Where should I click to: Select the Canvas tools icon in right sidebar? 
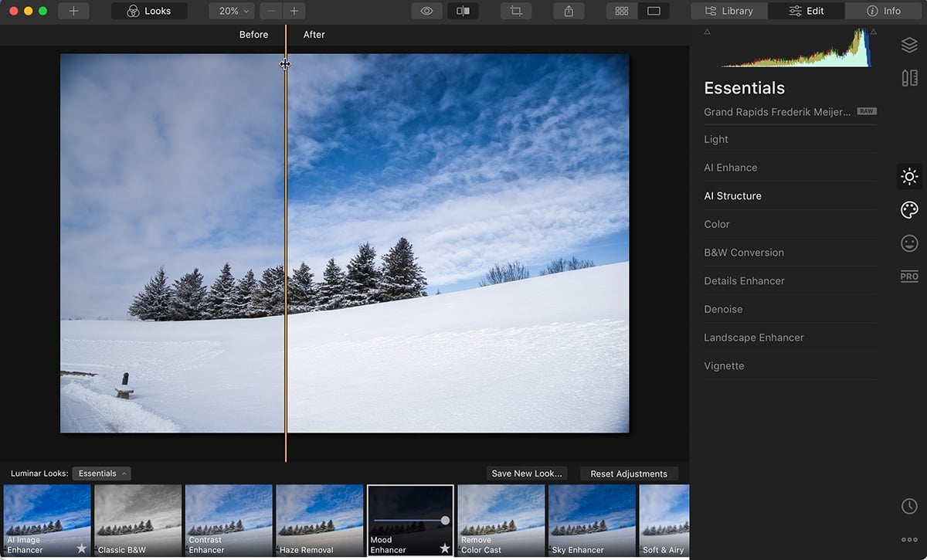(x=908, y=77)
